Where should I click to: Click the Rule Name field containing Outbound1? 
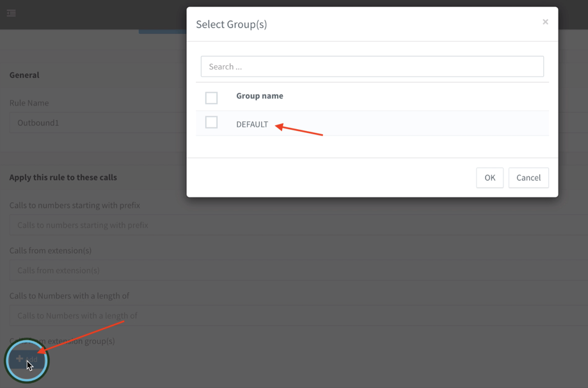96,123
